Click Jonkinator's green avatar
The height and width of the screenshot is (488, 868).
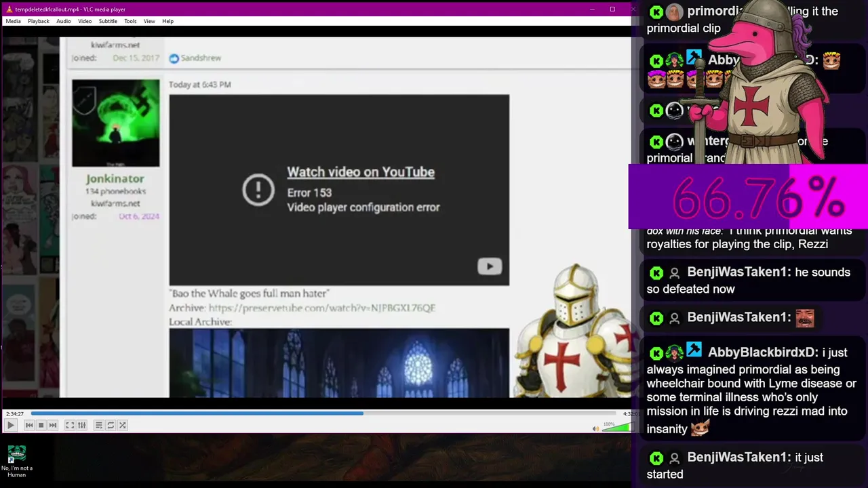point(116,123)
